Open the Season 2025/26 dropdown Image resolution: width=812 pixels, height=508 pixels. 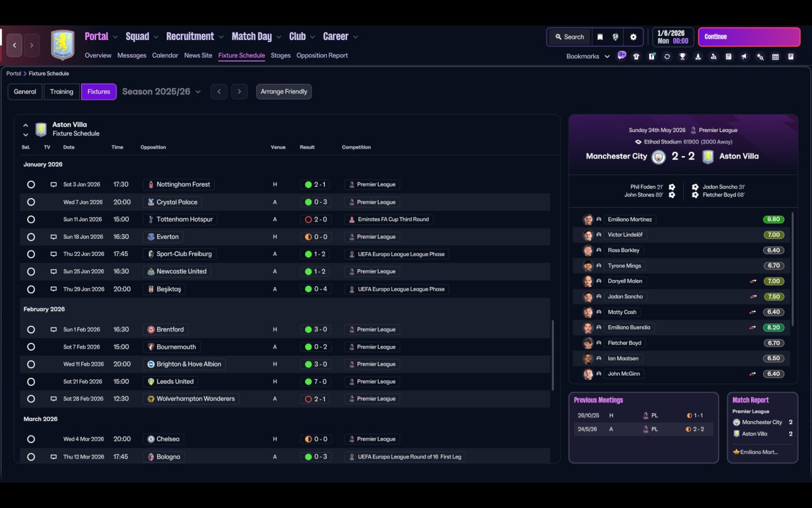coord(161,91)
